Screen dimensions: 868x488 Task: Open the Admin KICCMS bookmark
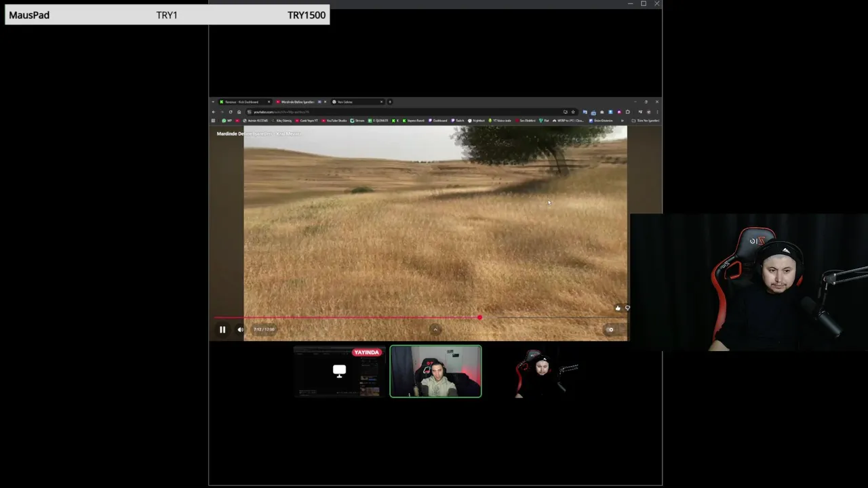click(x=256, y=121)
